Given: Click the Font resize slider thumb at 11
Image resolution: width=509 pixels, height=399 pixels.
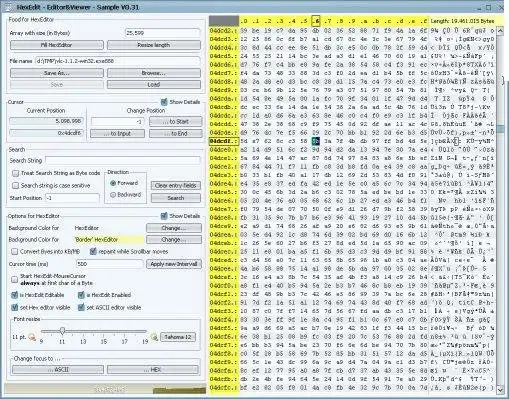Looking at the screenshot, I should [x=62, y=331].
